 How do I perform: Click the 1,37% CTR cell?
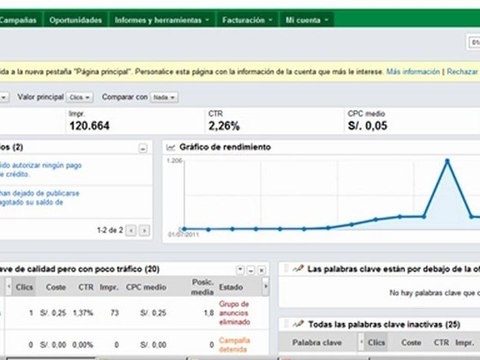83,313
